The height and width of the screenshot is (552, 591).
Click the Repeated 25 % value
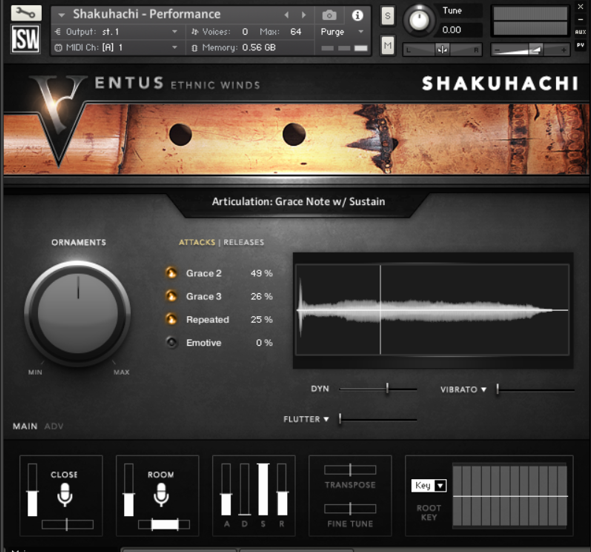[x=262, y=320]
